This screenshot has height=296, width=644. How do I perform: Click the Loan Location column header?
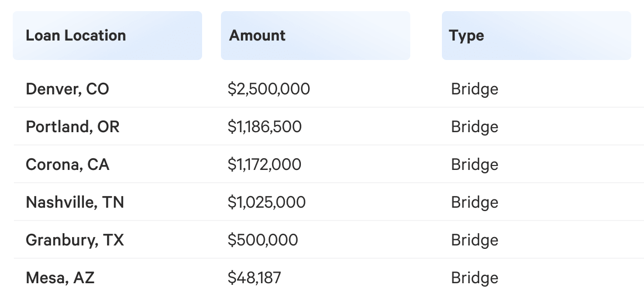click(107, 36)
